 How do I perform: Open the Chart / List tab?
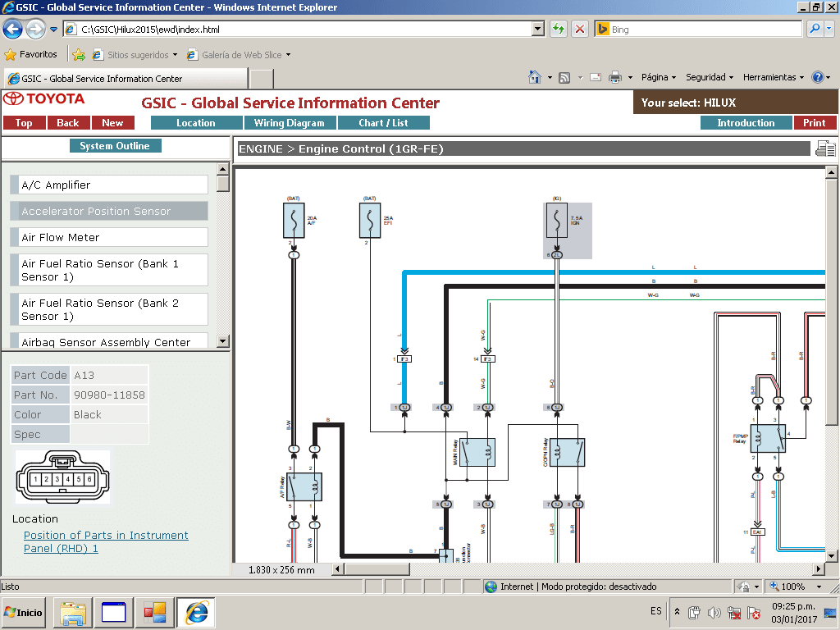click(x=384, y=123)
